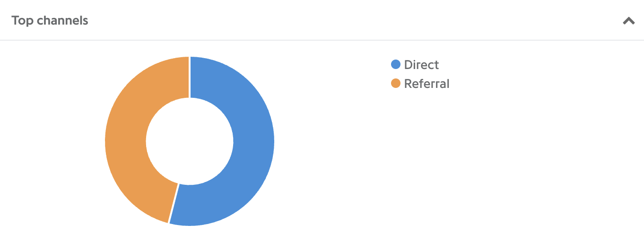
Task: Click the word Direct in the legend
Action: point(421,65)
